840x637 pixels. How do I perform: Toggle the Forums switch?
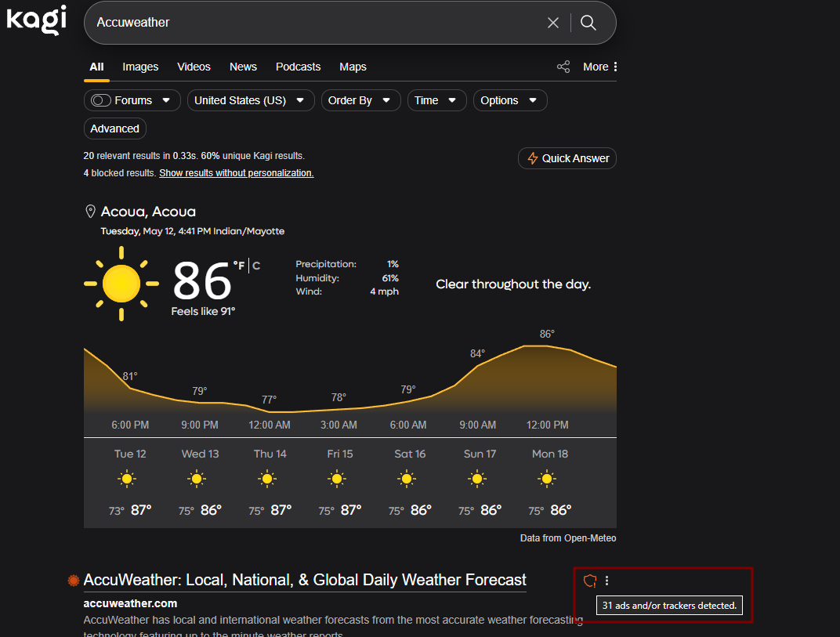101,100
